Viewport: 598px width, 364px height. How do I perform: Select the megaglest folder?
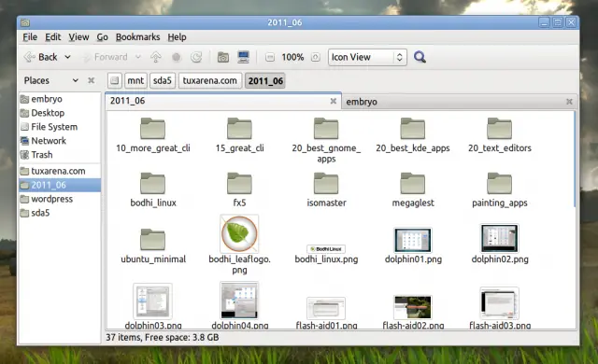coord(413,189)
